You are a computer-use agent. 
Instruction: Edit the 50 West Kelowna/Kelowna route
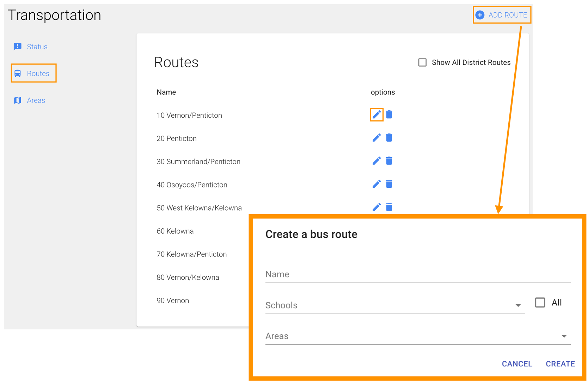[x=376, y=207]
